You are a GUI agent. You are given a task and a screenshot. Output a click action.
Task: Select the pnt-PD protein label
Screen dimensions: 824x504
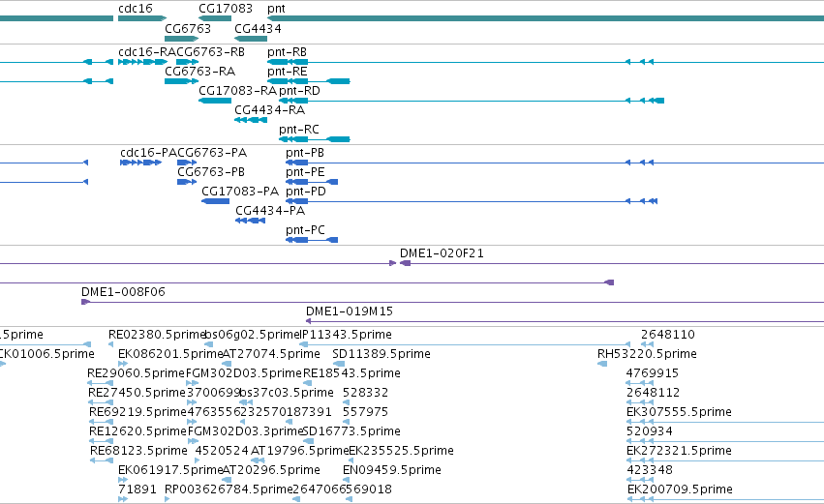(x=306, y=192)
